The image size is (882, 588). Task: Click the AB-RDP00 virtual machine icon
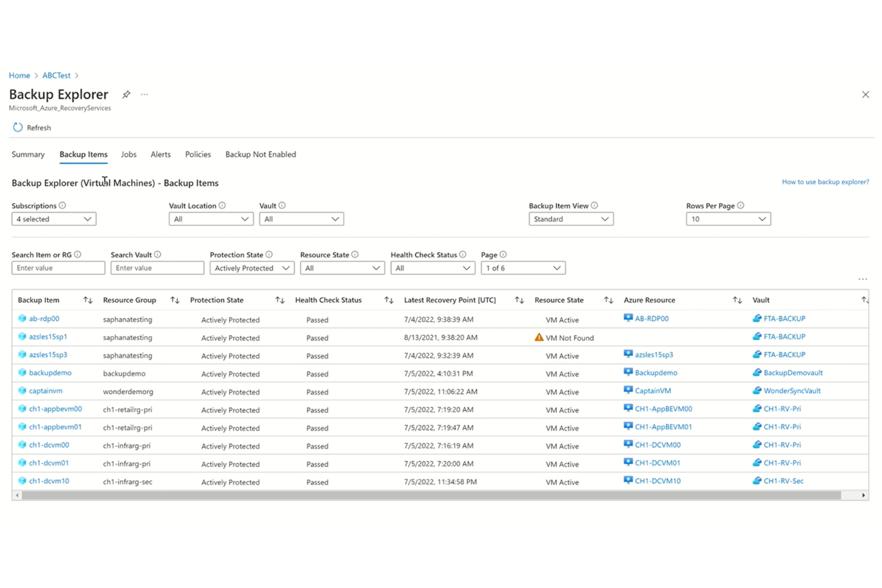628,318
